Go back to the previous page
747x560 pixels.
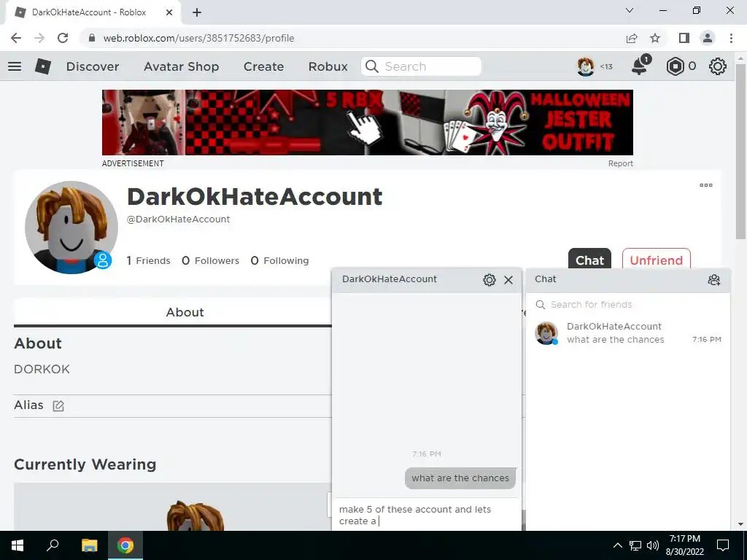click(x=16, y=38)
